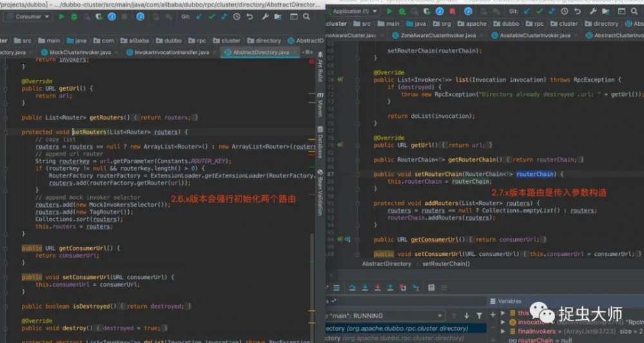Open the Consumer run configuration dropdown

[x=28, y=17]
